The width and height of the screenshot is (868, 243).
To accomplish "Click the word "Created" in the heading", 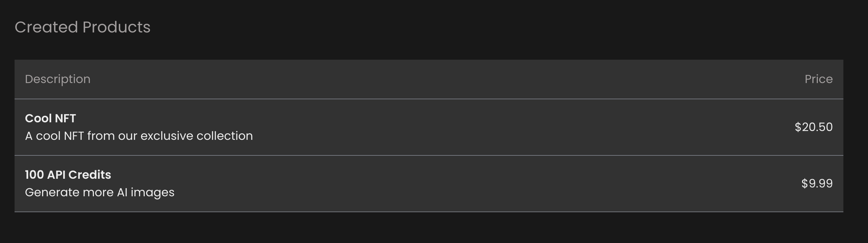I will [46, 27].
